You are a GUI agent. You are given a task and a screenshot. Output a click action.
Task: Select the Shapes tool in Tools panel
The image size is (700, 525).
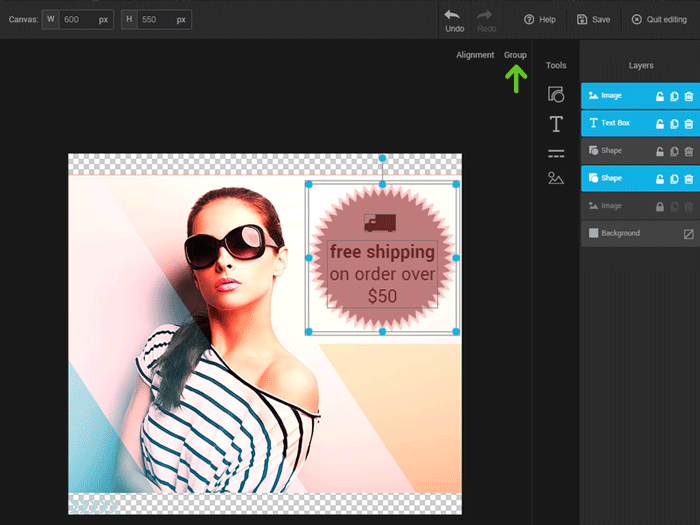click(556, 95)
